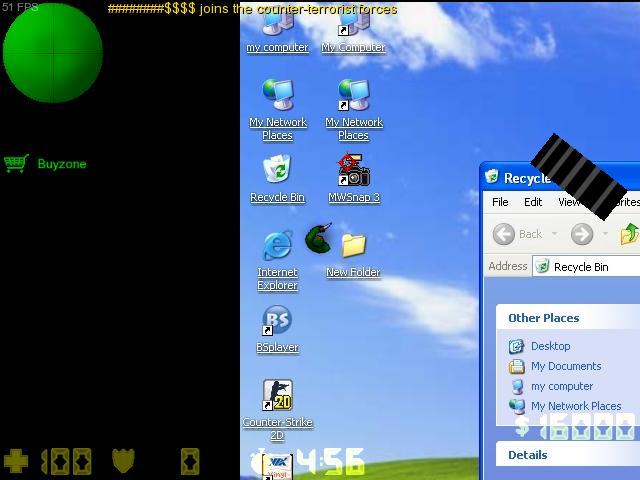Viewport: 640px width, 480px height.
Task: Click Forward arrow in Recycle Bin window
Action: click(582, 234)
